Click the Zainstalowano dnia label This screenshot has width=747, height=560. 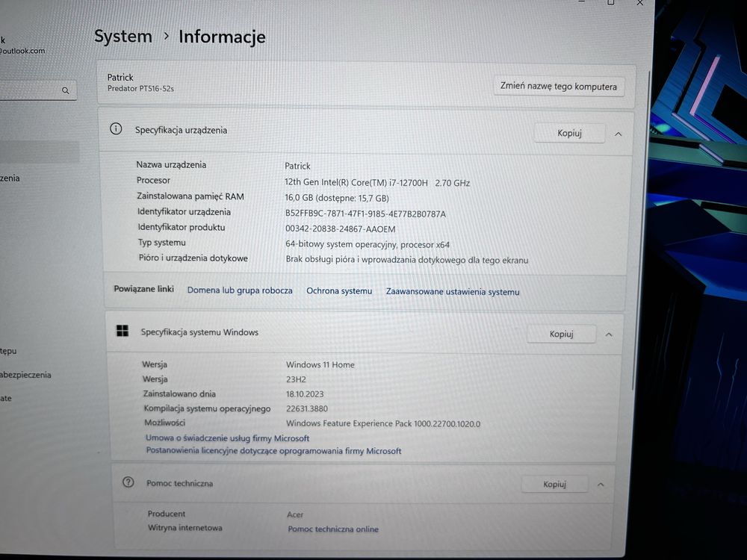click(x=179, y=393)
